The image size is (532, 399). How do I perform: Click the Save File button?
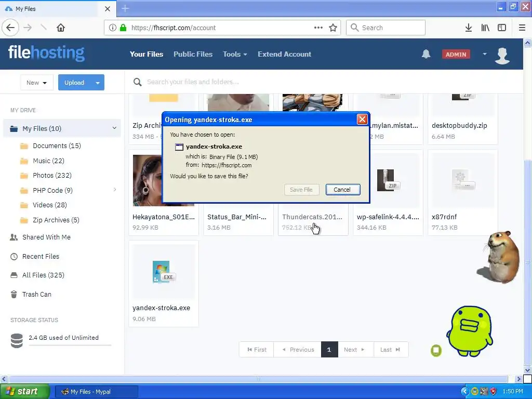pyautogui.click(x=301, y=190)
